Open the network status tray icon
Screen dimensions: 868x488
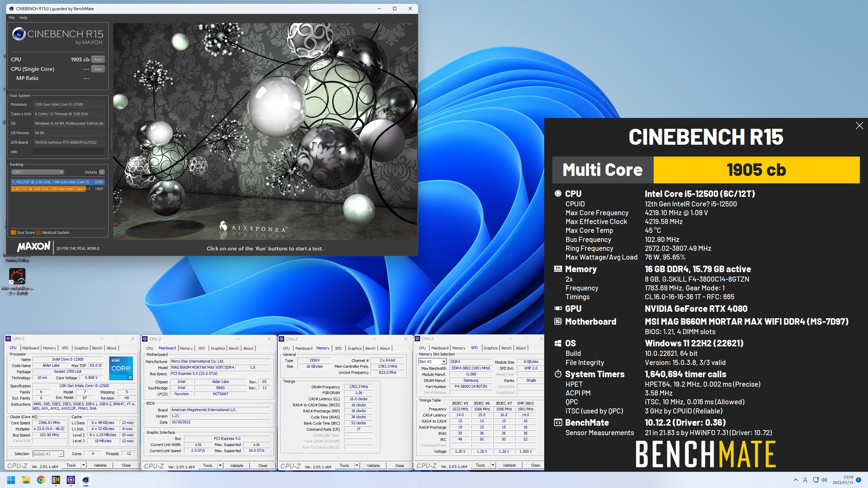(816, 480)
